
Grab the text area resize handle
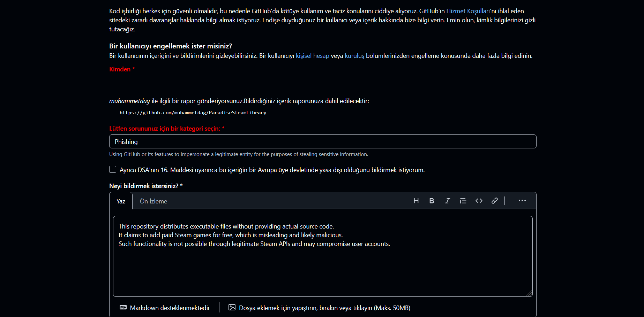pyautogui.click(x=529, y=293)
